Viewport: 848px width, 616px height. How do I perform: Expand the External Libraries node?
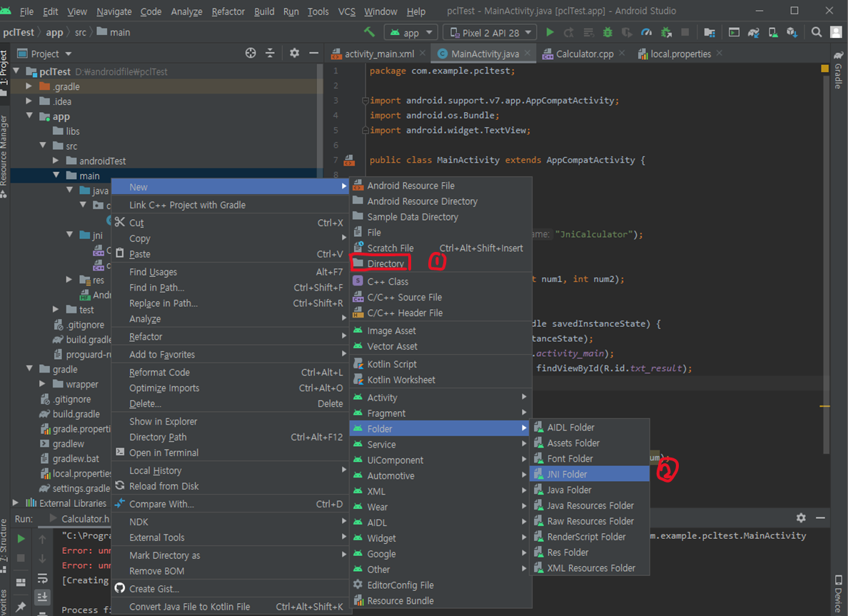(x=16, y=503)
